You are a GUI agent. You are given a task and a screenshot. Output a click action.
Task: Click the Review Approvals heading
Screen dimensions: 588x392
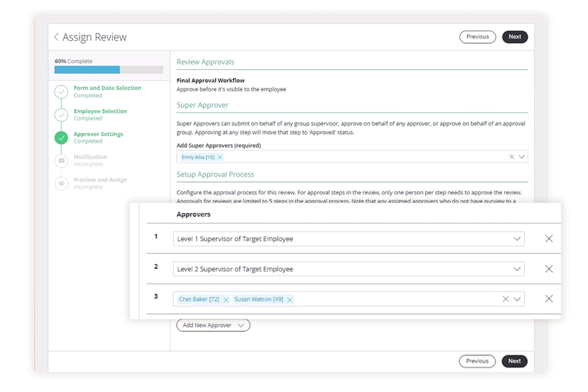pos(206,62)
